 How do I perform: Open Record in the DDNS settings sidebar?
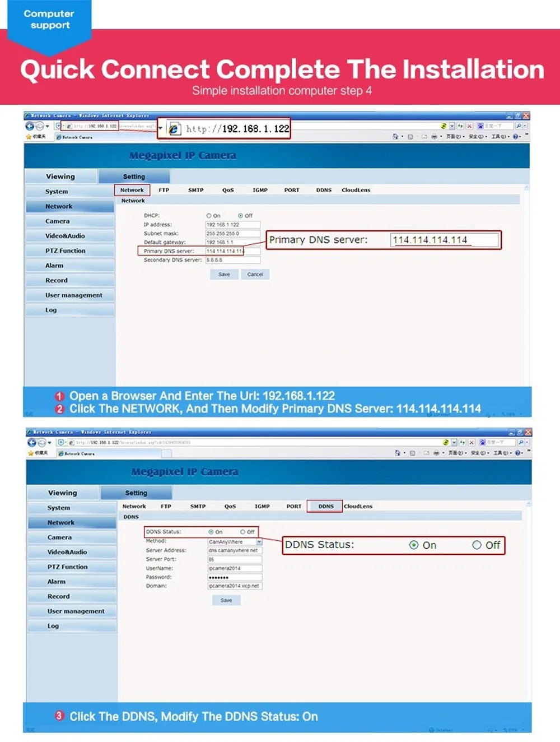pos(72,596)
